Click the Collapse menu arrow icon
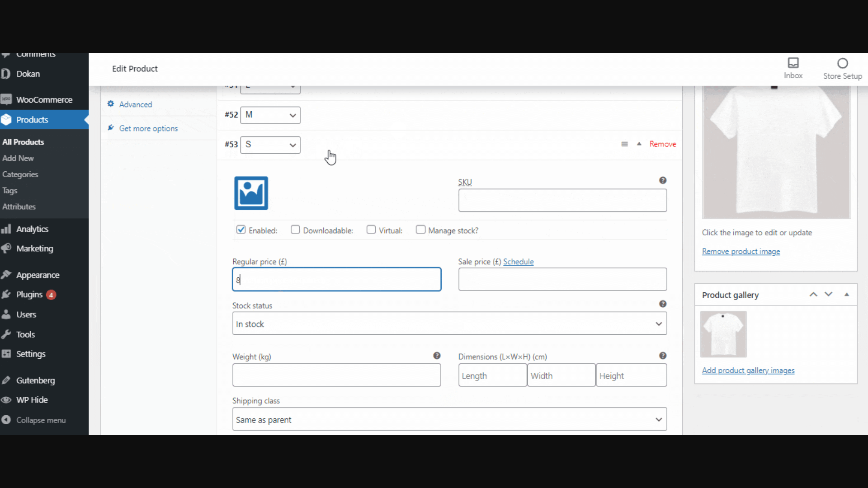The image size is (868, 488). (6, 420)
